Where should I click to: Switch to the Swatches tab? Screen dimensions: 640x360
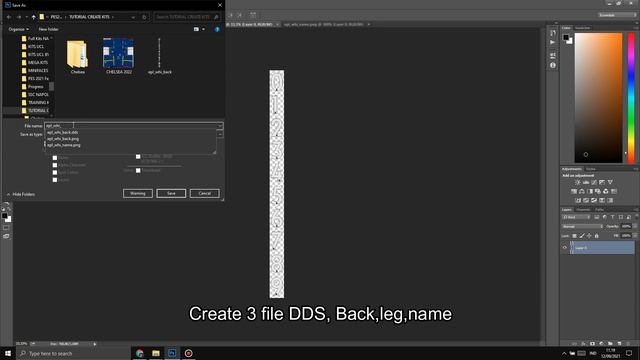pos(582,28)
